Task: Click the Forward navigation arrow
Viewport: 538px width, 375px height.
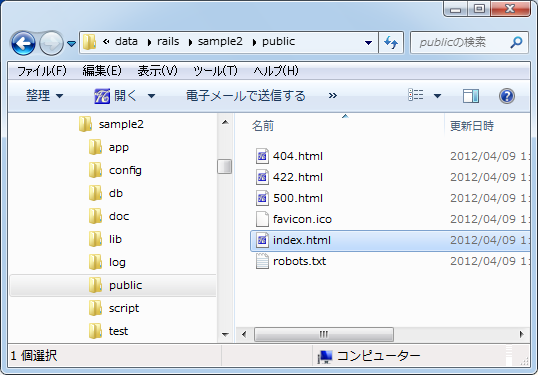Action: (x=51, y=44)
